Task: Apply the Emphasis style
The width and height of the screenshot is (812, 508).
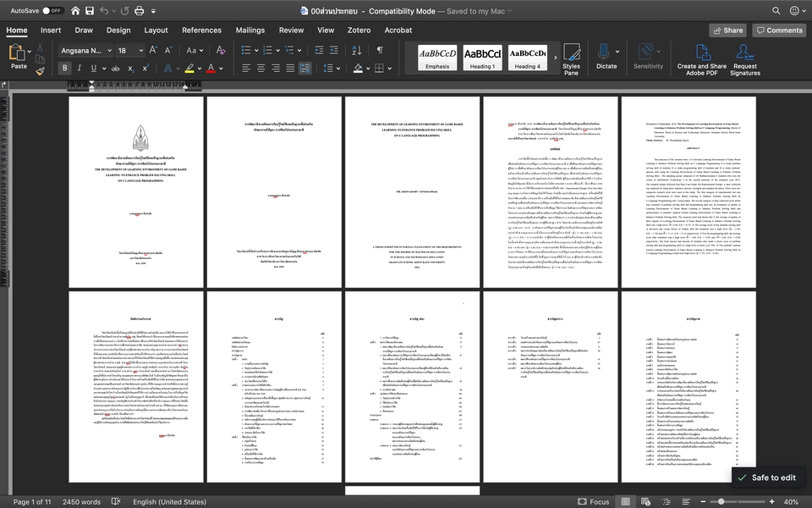Action: [x=437, y=57]
